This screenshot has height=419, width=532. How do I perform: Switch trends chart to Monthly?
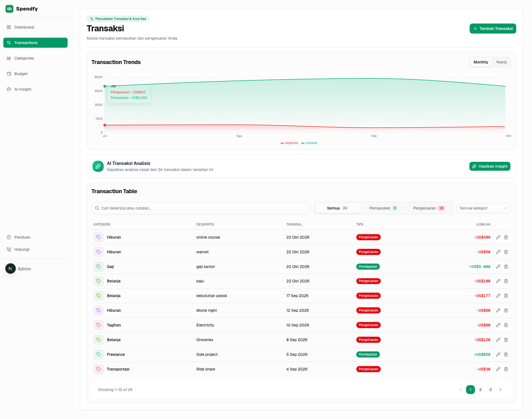(481, 62)
